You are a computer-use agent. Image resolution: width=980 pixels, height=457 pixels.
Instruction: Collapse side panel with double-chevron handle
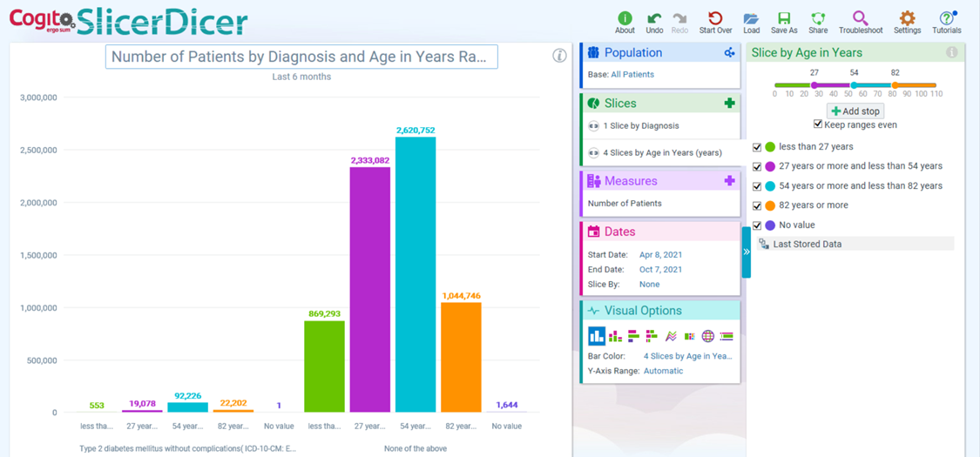click(747, 252)
